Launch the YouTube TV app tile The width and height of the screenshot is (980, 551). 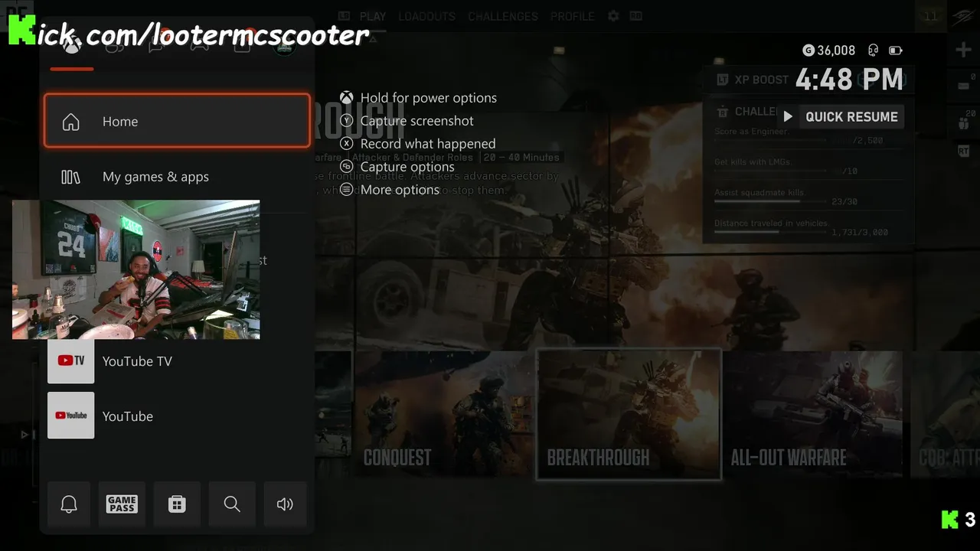coord(71,360)
